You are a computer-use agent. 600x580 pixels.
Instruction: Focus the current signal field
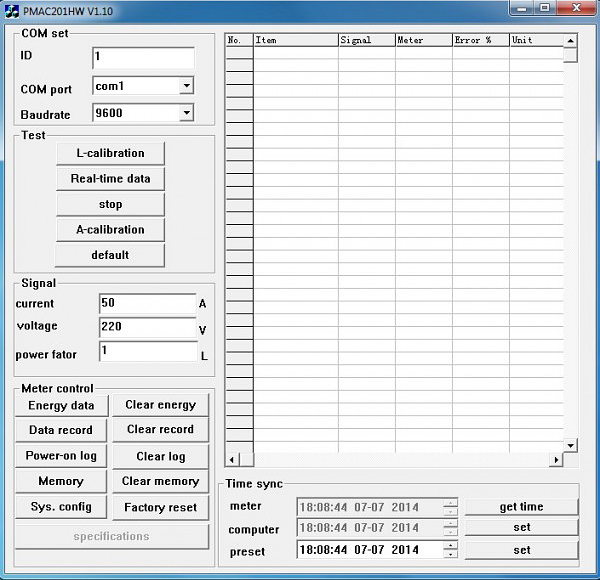click(148, 303)
